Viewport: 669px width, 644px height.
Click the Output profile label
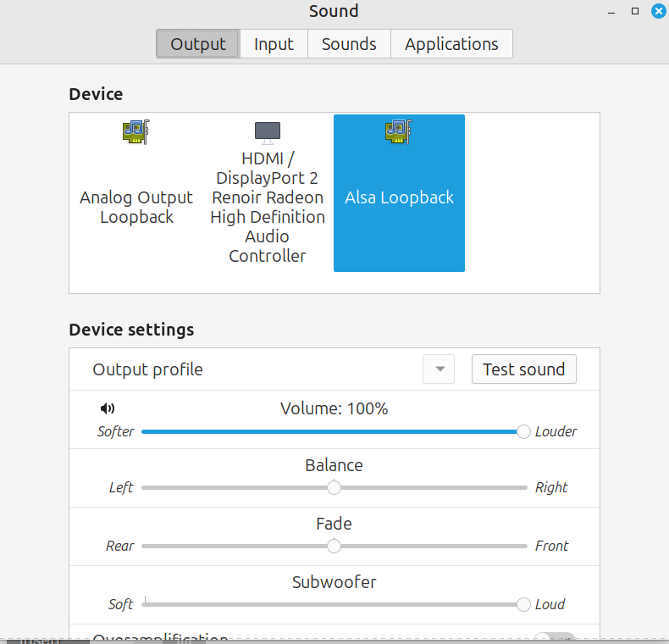coord(147,369)
